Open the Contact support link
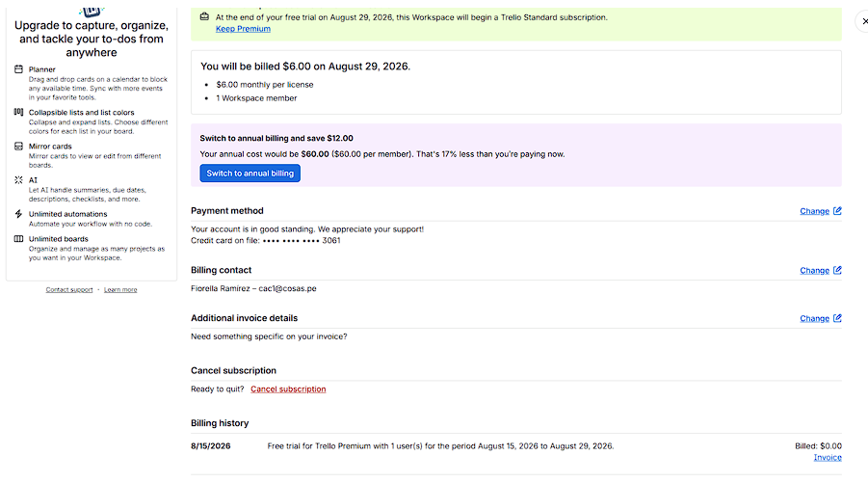Image resolution: width=868 pixels, height=483 pixels. (x=69, y=289)
